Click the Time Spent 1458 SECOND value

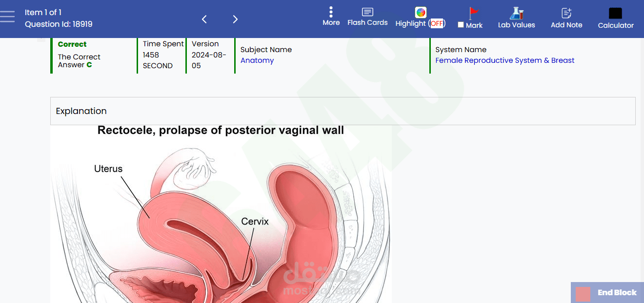point(163,55)
